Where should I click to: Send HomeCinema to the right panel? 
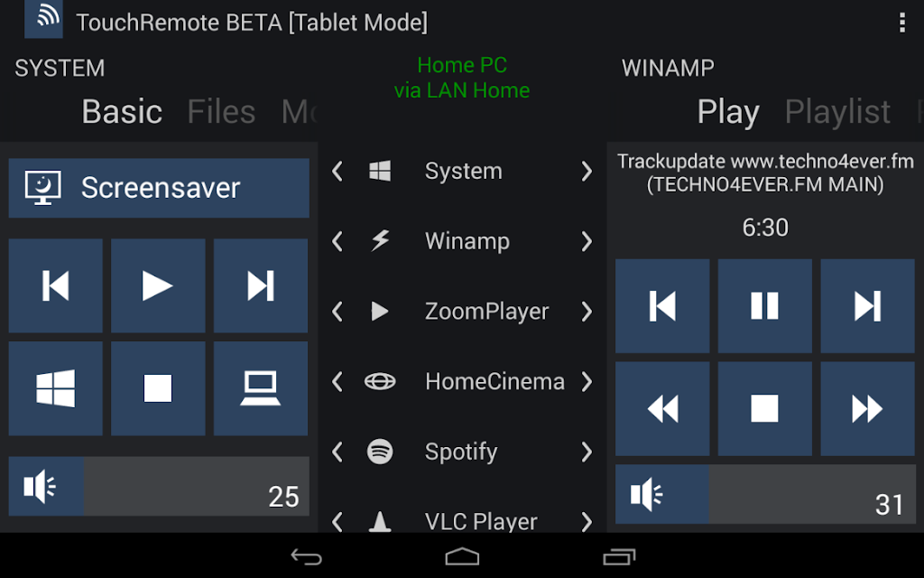click(x=587, y=382)
